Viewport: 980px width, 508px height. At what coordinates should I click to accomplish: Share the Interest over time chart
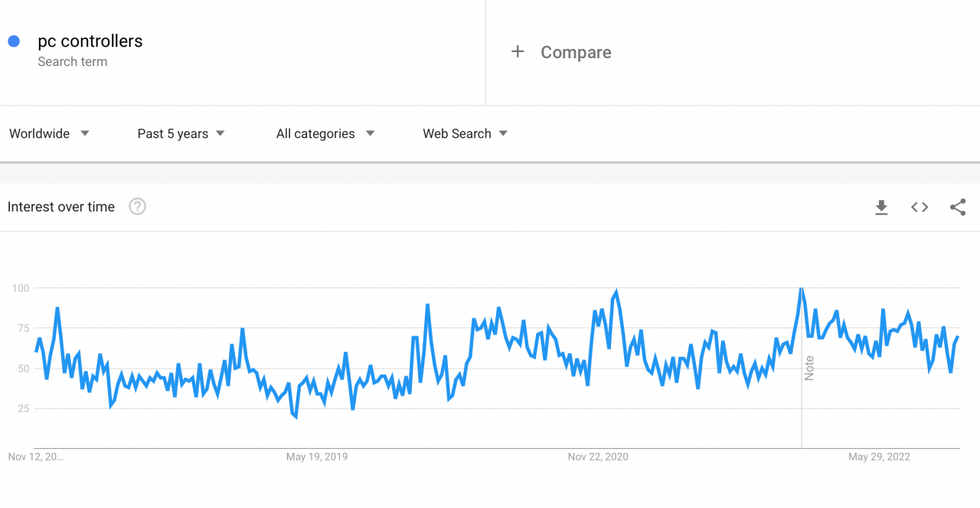point(958,207)
